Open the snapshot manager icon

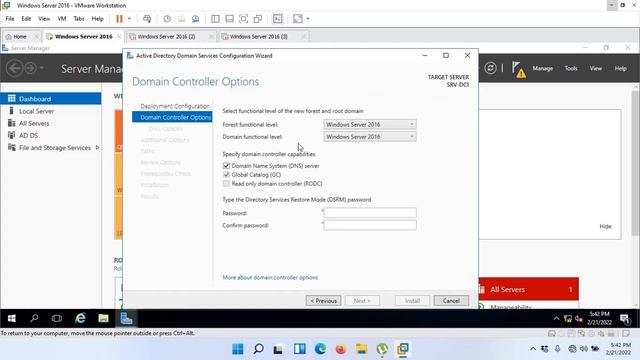click(x=196, y=19)
